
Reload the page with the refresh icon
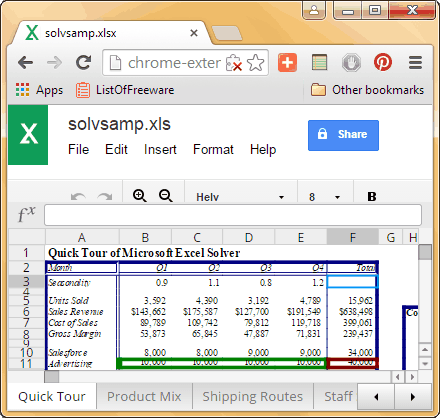pyautogui.click(x=83, y=62)
